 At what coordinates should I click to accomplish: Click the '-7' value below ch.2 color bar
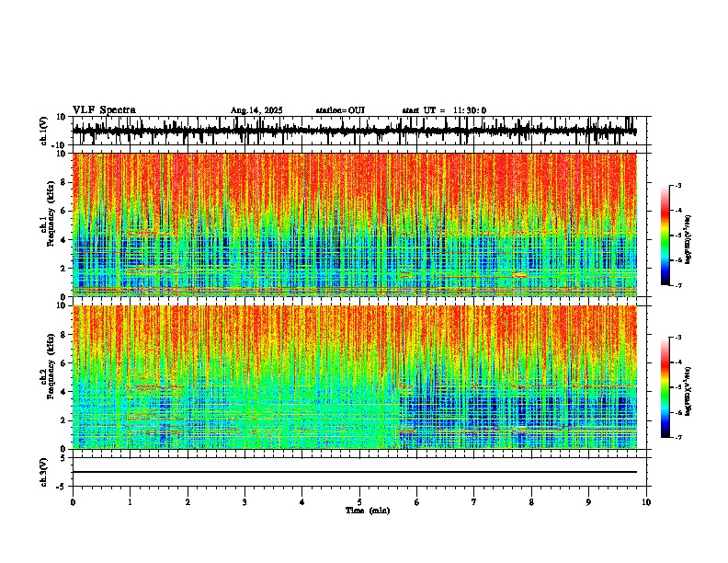tap(677, 438)
